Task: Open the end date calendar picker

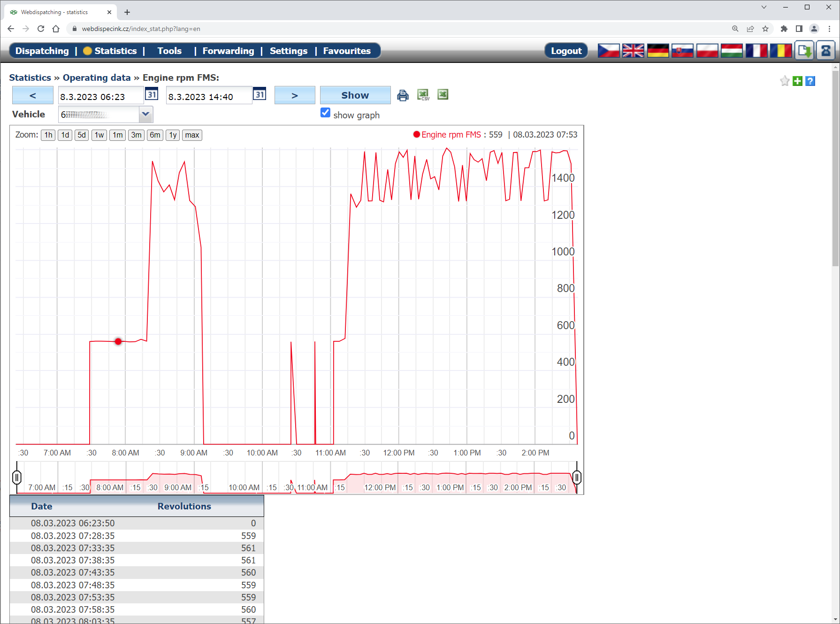Action: (260, 94)
